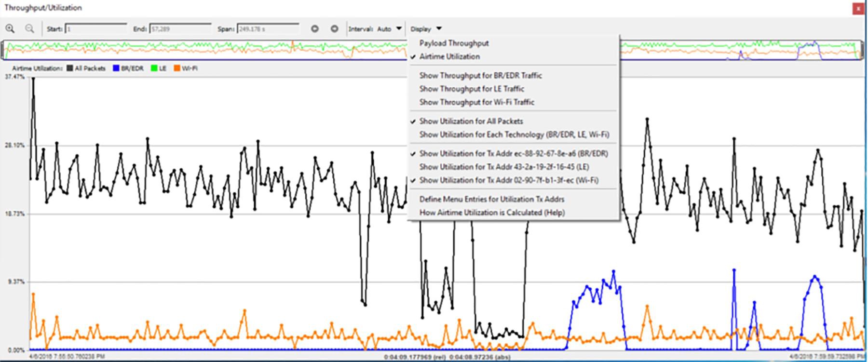This screenshot has width=868, height=362.
Task: Open How Airtime Utilization is Calculated help
Action: [x=513, y=213]
